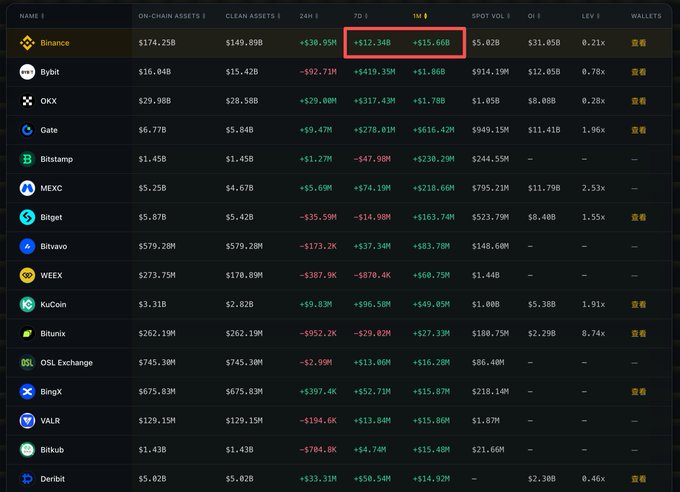Click Binance 24H value +$30.95M
Screen dimensions: 680x492
point(318,43)
